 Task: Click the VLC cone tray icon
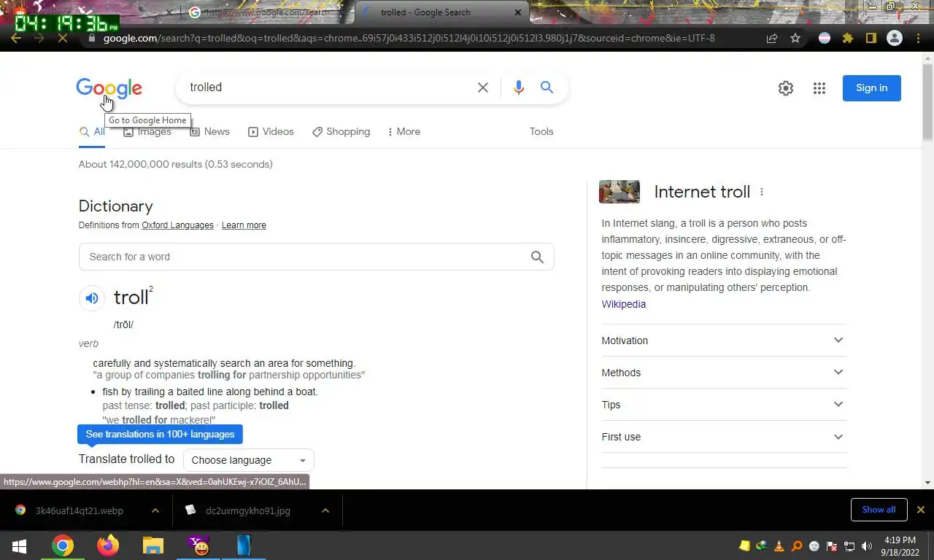click(779, 546)
